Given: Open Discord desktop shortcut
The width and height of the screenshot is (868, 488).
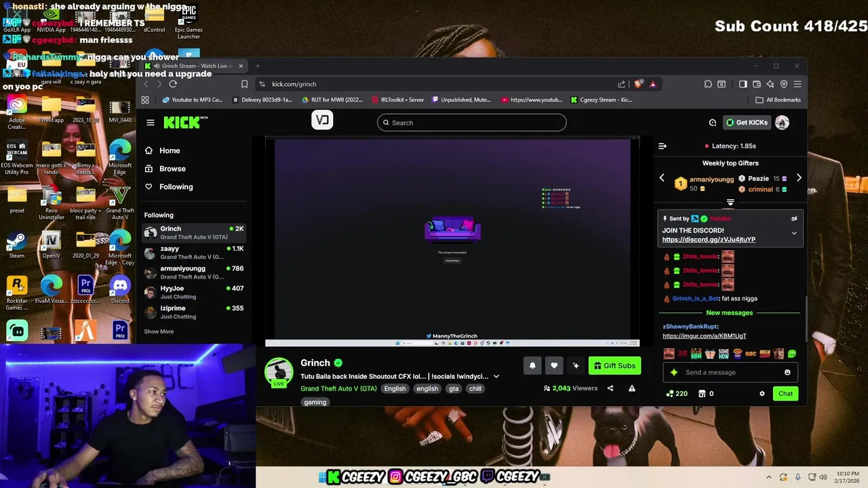Looking at the screenshot, I should (x=120, y=290).
